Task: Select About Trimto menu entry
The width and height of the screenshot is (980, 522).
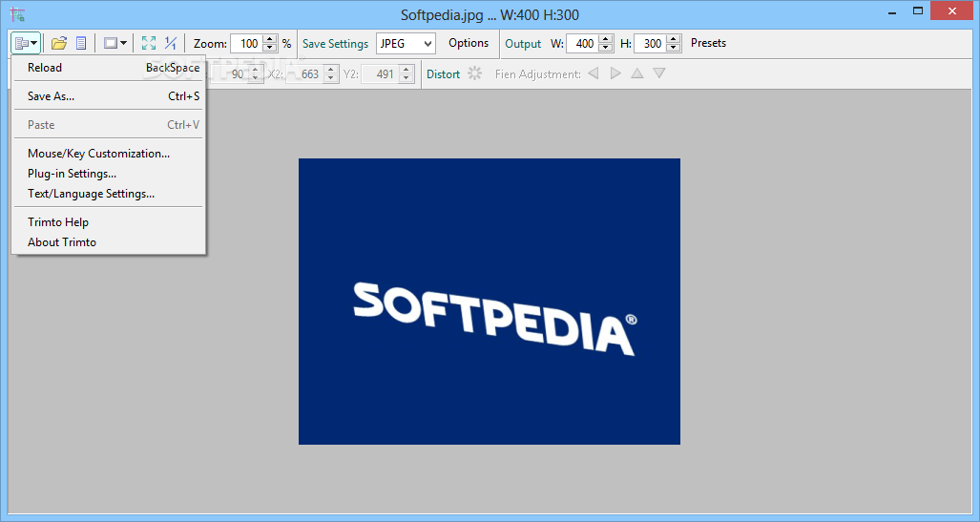Action: coord(108,242)
